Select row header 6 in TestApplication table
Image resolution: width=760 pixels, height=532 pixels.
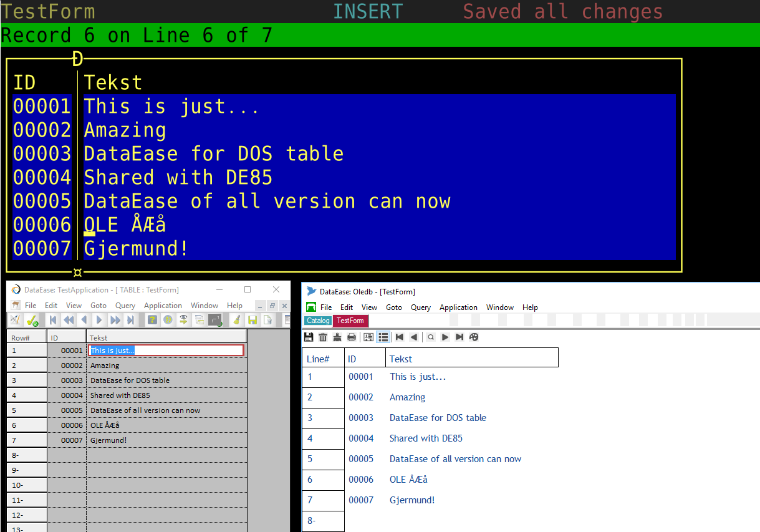tap(27, 425)
